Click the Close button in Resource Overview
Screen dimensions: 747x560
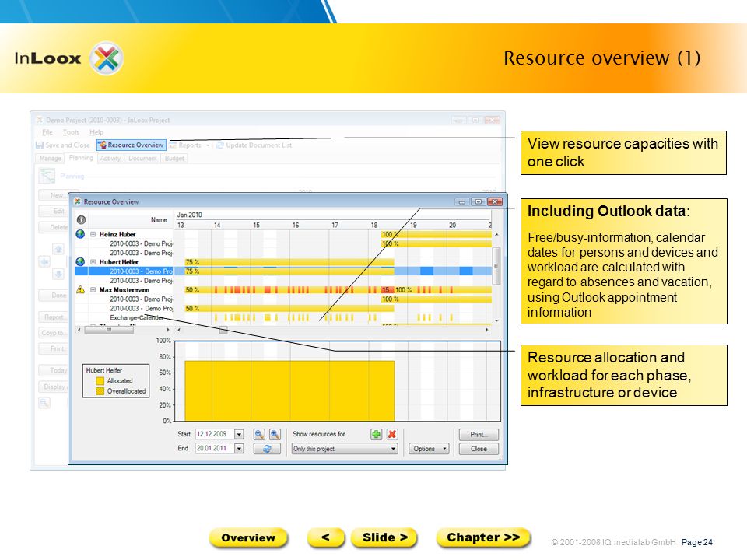point(479,449)
